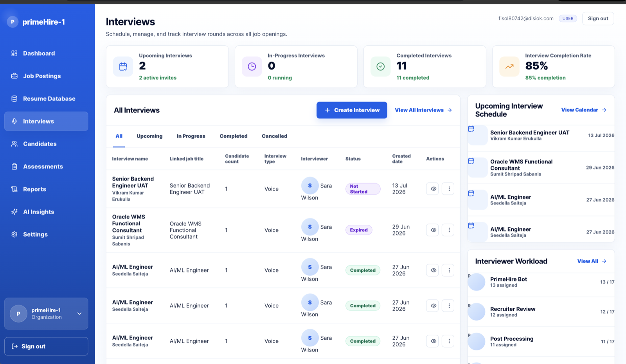Open View All Interviews link

[x=423, y=110]
